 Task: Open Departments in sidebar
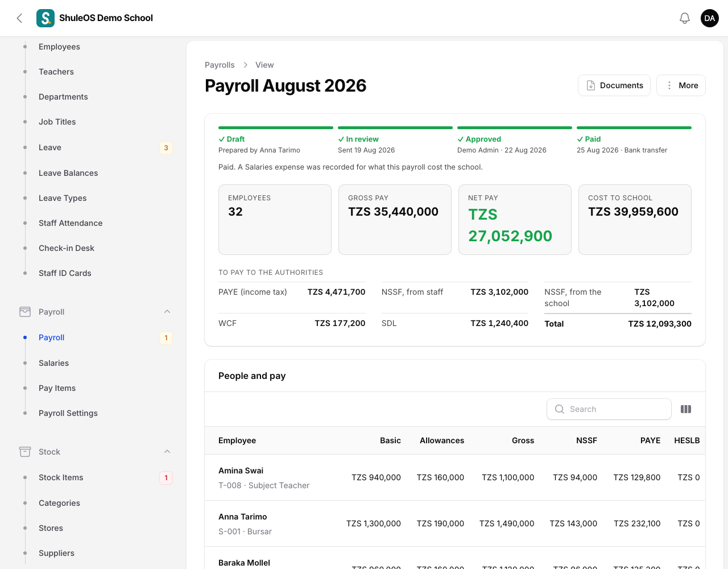pyautogui.click(x=63, y=97)
